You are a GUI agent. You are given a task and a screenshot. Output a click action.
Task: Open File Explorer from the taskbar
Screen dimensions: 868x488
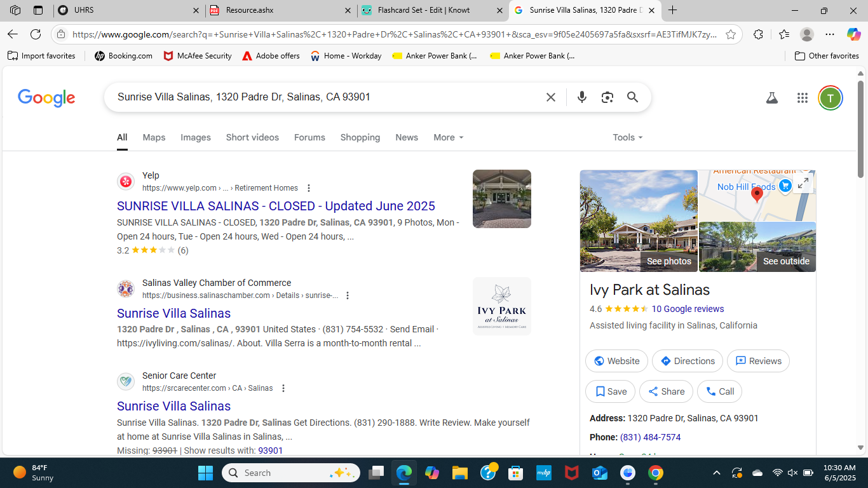pos(459,473)
